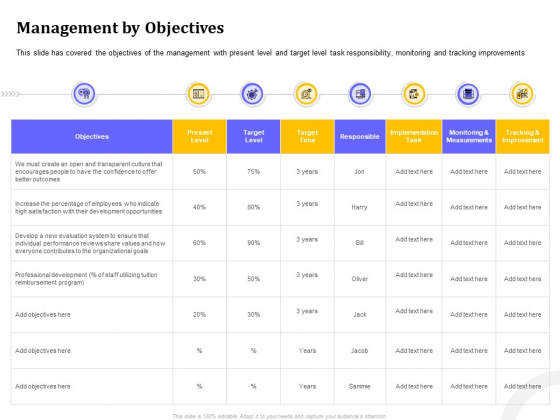Click the 50% present level in Jon's row

click(199, 172)
